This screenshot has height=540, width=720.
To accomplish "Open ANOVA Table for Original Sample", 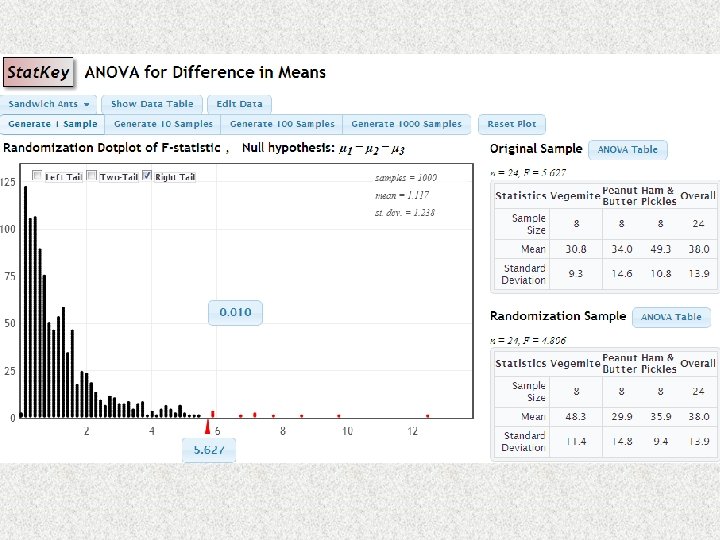I will point(627,150).
